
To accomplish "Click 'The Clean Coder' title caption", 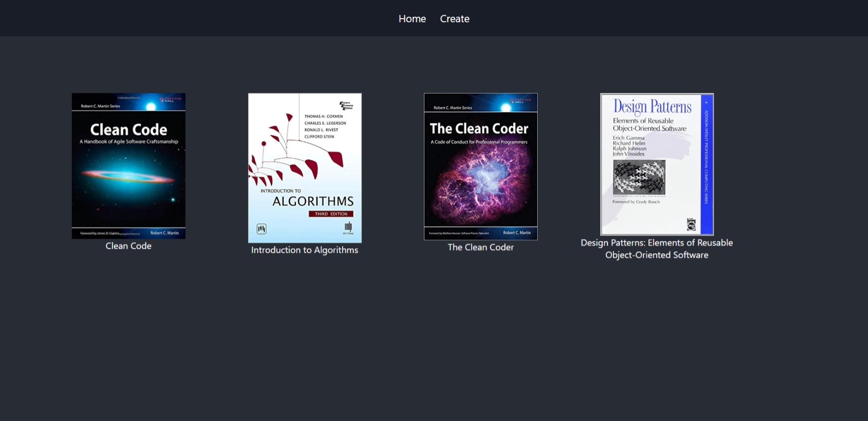I will click(x=481, y=247).
